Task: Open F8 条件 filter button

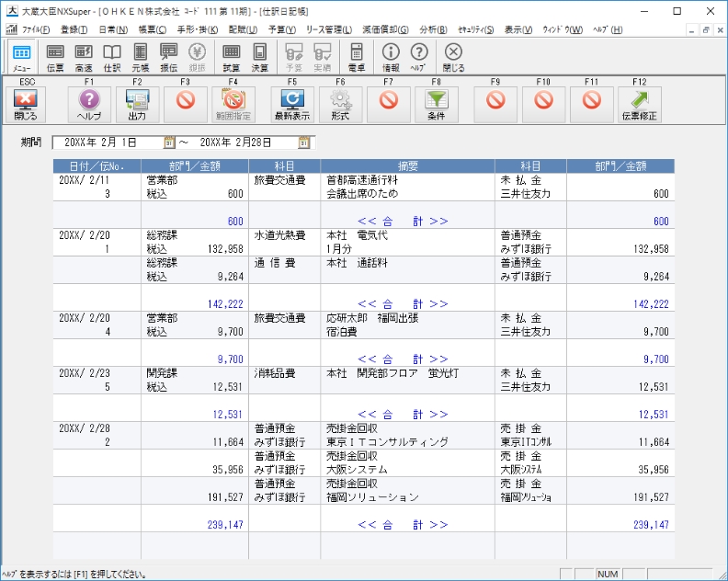Action: click(x=437, y=105)
